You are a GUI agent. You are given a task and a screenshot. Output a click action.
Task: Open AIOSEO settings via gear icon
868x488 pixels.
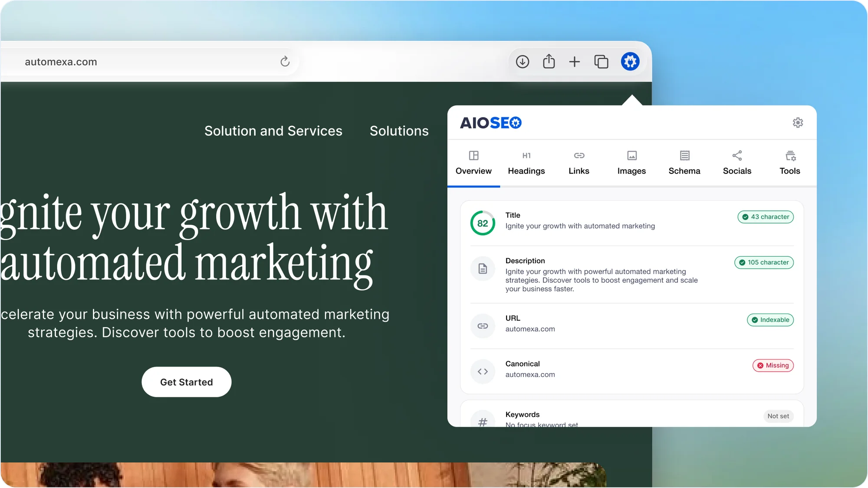[x=798, y=123]
